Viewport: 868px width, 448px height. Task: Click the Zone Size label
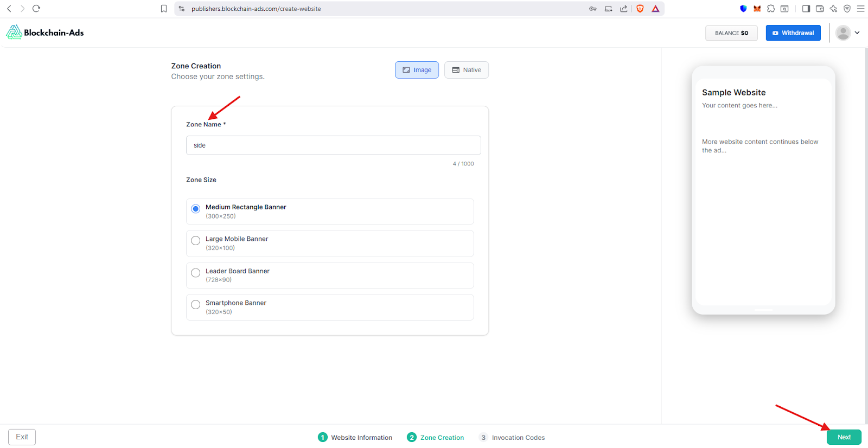click(x=201, y=180)
